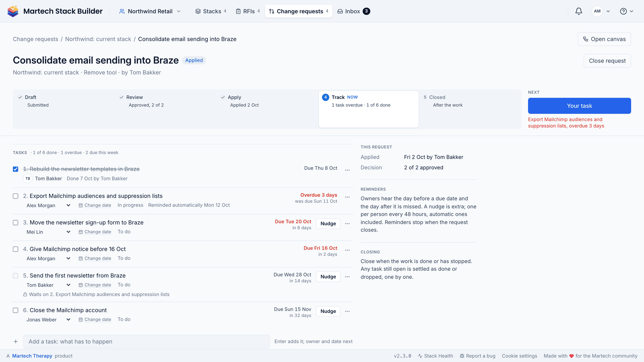Follow the Northwind: current stack breadcrumb
The height and width of the screenshot is (362, 644).
pos(98,39)
